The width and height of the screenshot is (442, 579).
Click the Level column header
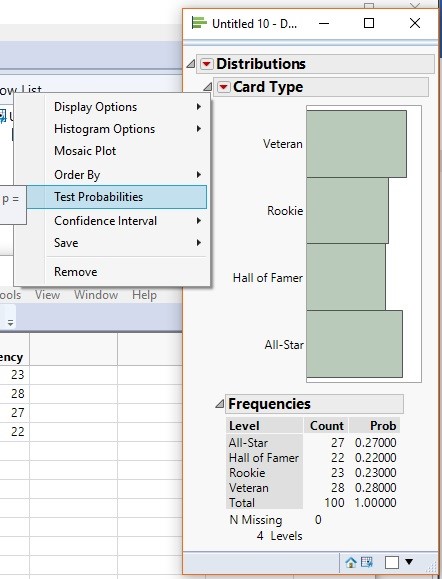(264, 426)
